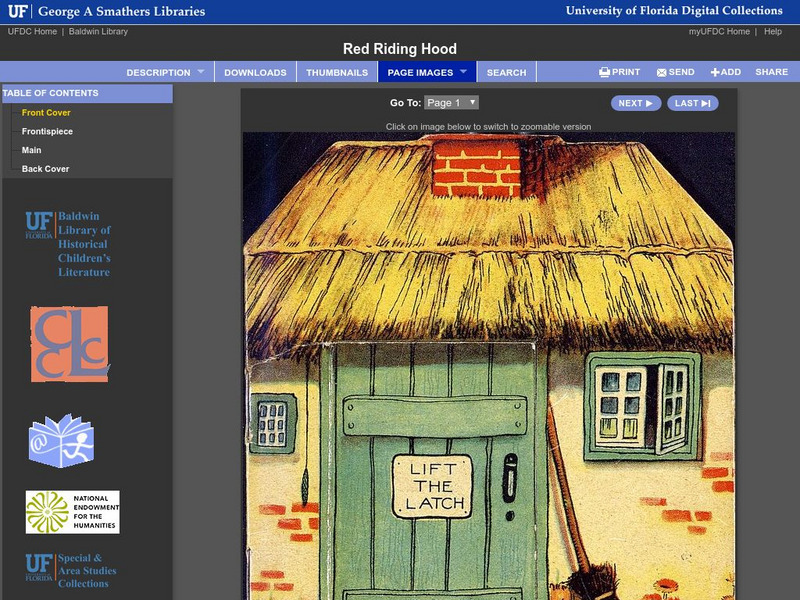Click the UF George A Smathers Libraries logo

[106, 12]
